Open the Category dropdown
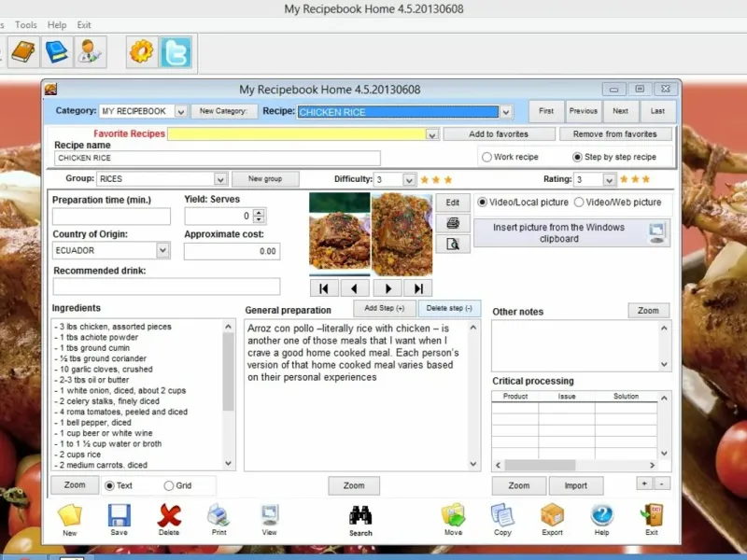This screenshot has width=747, height=560. coord(180,111)
